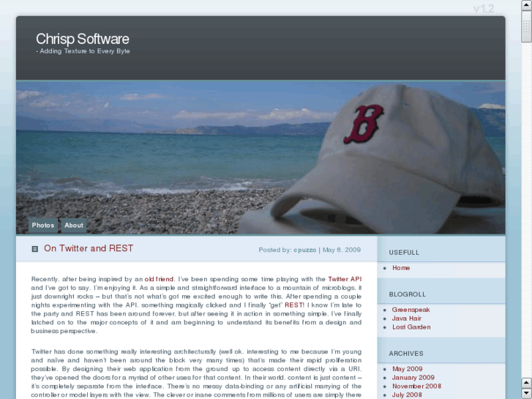Open the May 2009 archive
The width and height of the screenshot is (532, 399).
[x=407, y=369]
